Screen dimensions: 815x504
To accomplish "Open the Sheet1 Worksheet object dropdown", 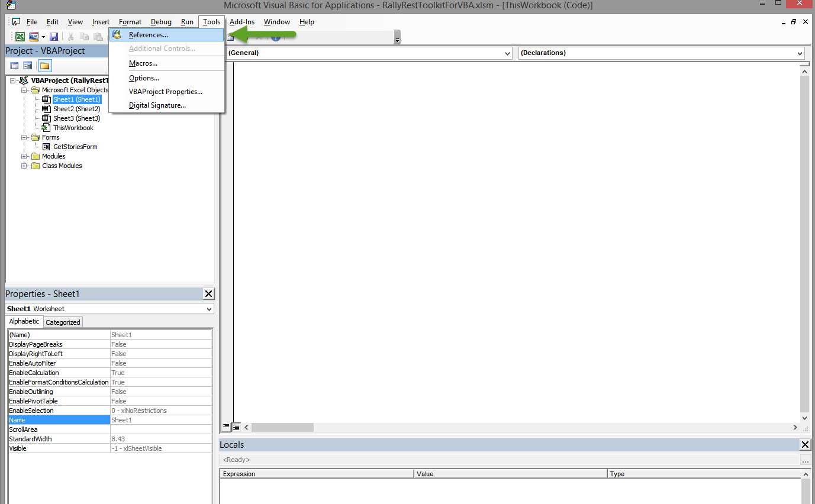I will (209, 309).
